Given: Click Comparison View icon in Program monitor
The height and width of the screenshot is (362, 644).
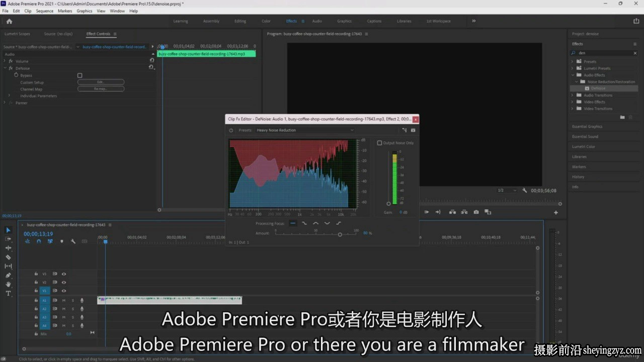Looking at the screenshot, I should 488,212.
